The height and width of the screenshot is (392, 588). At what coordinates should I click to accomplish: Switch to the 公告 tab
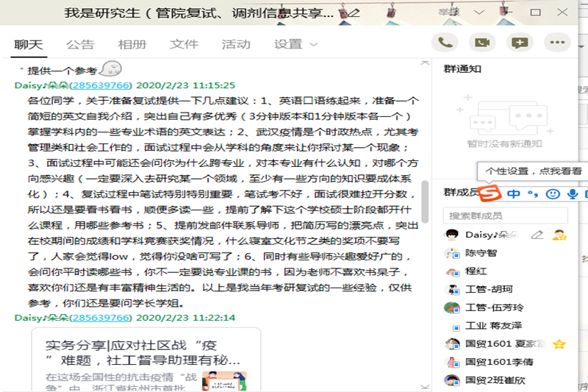click(x=80, y=44)
